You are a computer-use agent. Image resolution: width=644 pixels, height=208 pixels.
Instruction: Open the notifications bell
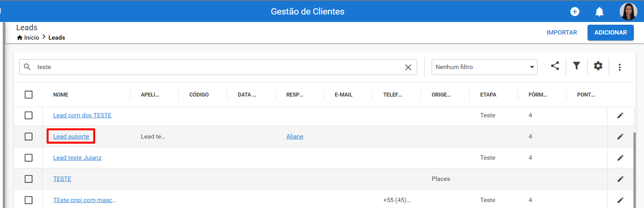coord(599,12)
